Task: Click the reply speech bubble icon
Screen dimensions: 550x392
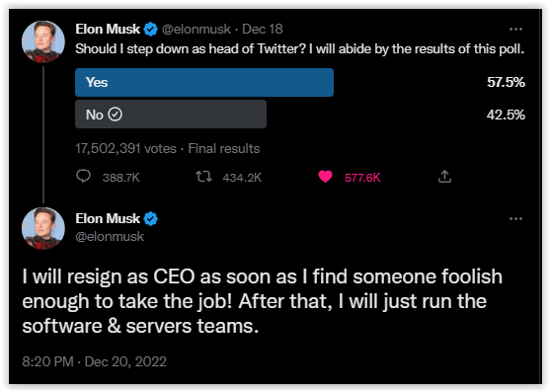Action: click(83, 177)
